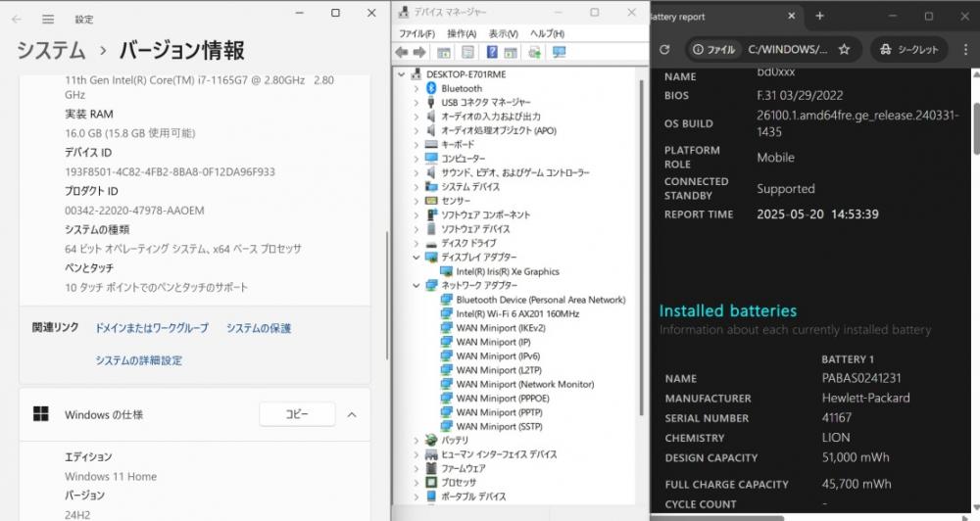Select the ポータブル デバイス tree item
980x521 pixels.
point(473,496)
